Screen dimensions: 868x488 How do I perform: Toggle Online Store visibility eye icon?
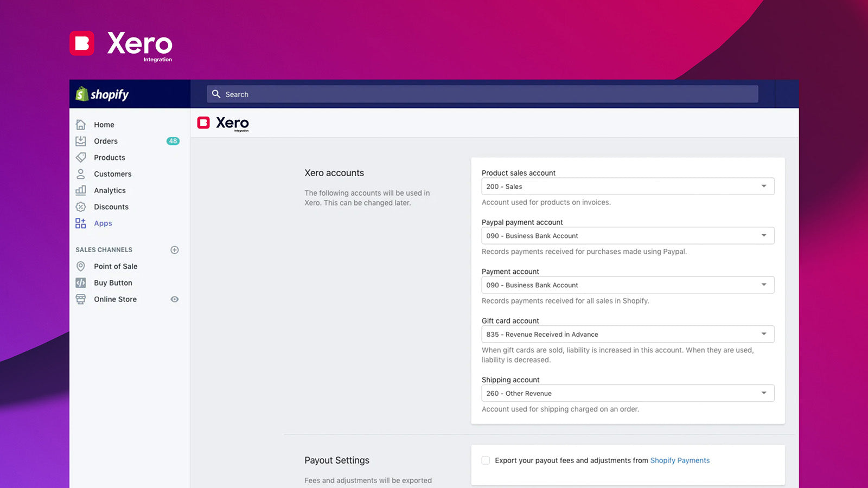[x=174, y=299]
